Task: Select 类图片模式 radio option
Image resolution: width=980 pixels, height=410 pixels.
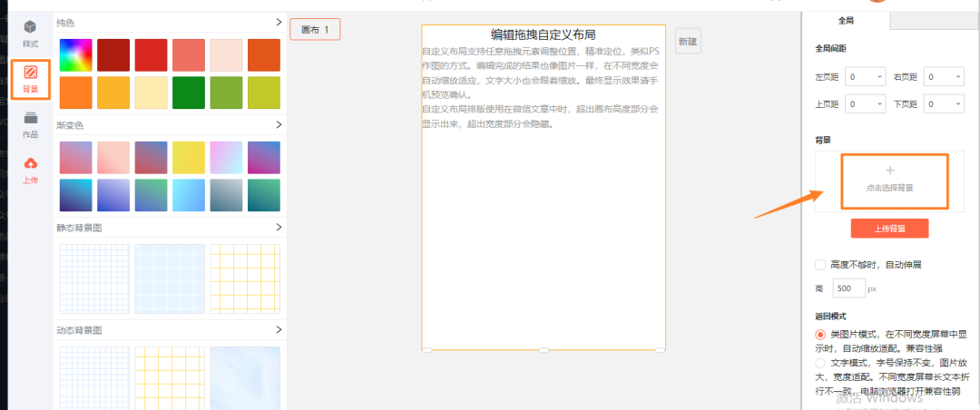Action: (x=820, y=335)
